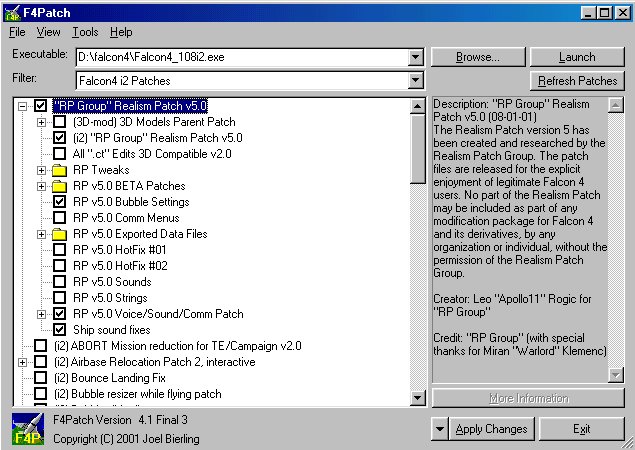This screenshot has height=450, width=635.
Task: Uncheck RP v5.0 Voice/Sound/Comm Patch
Action: 60,314
